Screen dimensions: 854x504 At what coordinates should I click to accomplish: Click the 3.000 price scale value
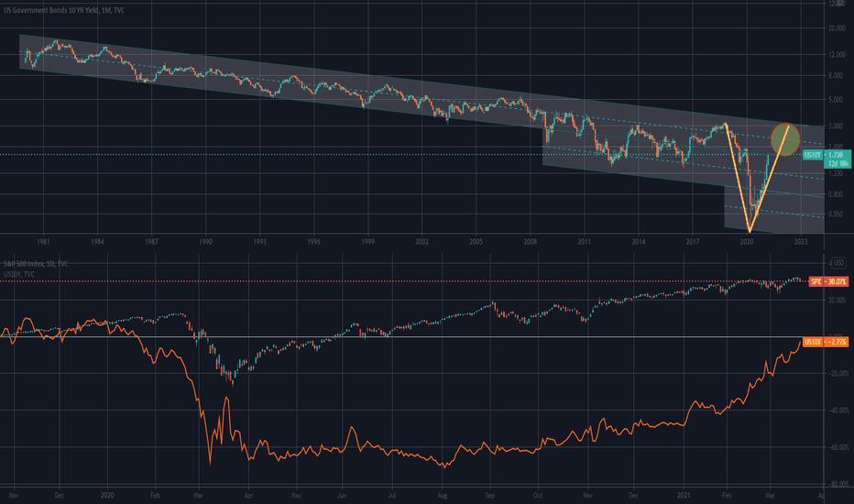836,126
